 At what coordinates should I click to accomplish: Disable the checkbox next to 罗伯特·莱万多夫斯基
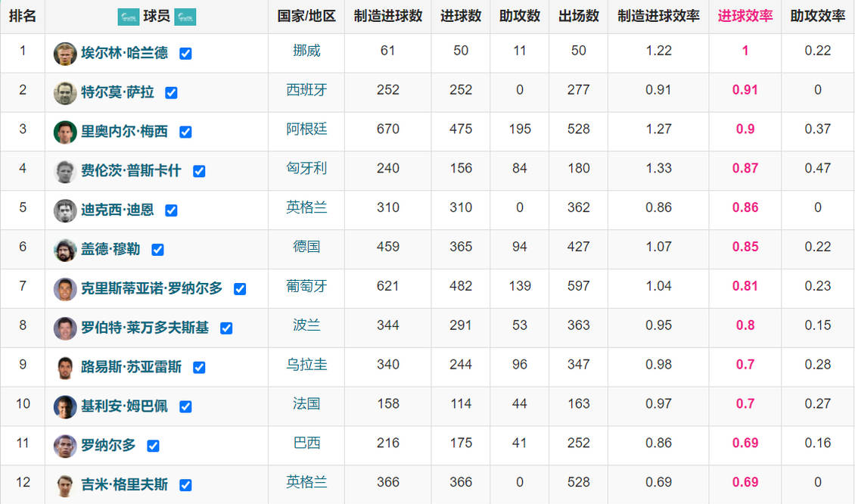click(226, 328)
